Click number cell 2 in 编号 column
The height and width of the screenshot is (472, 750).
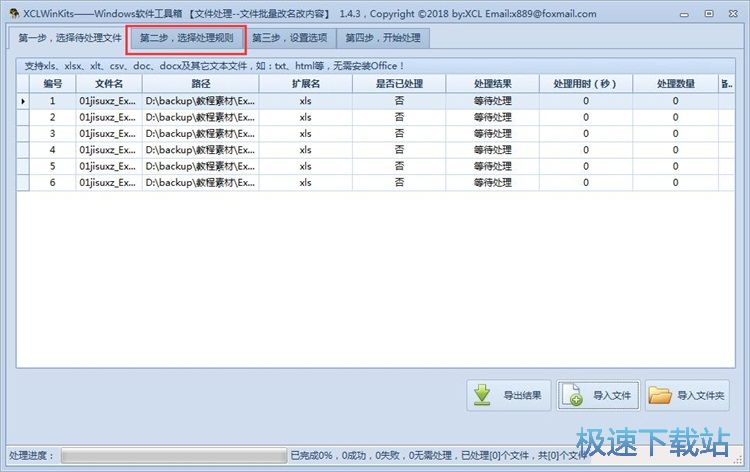[x=53, y=117]
